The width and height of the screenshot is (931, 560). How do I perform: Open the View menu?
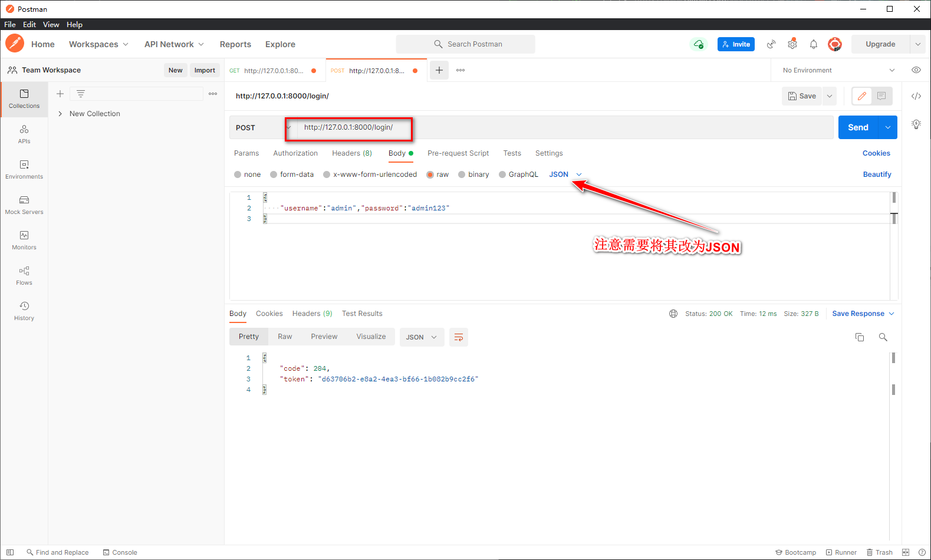[51, 24]
